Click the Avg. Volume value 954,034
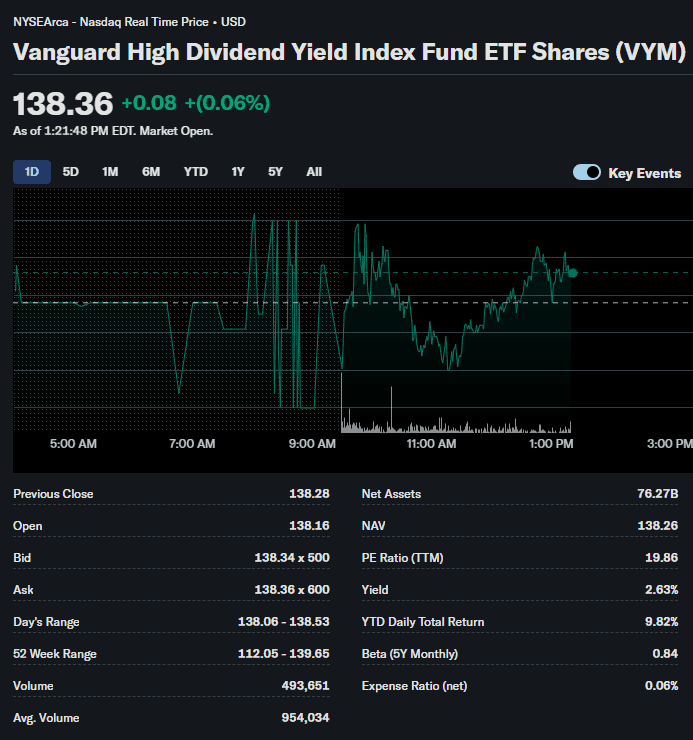The width and height of the screenshot is (693, 740). [x=305, y=718]
